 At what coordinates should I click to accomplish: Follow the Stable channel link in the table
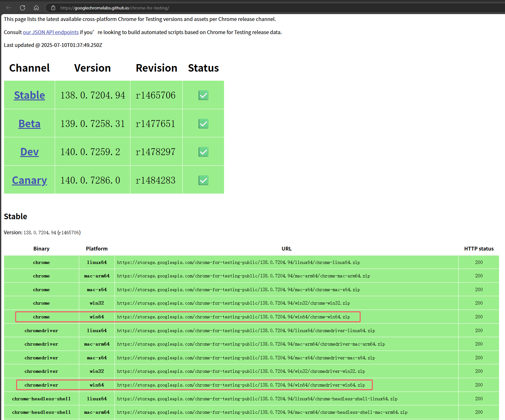coord(29,95)
